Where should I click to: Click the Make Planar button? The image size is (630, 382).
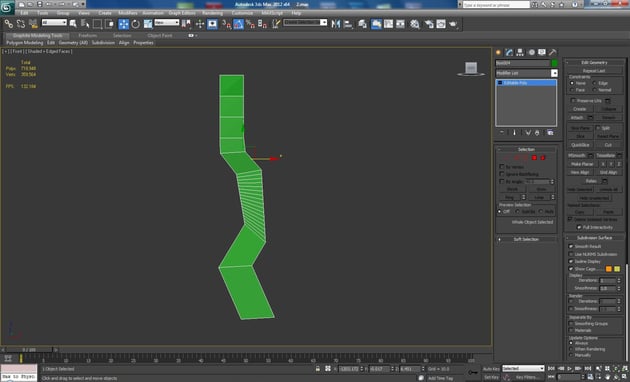[x=582, y=164]
